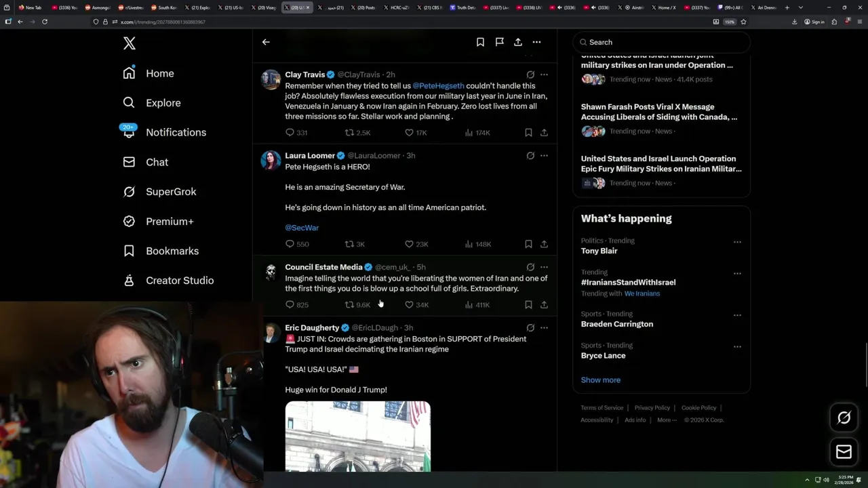
Task: Like Laura Loomer post
Action: click(416, 244)
